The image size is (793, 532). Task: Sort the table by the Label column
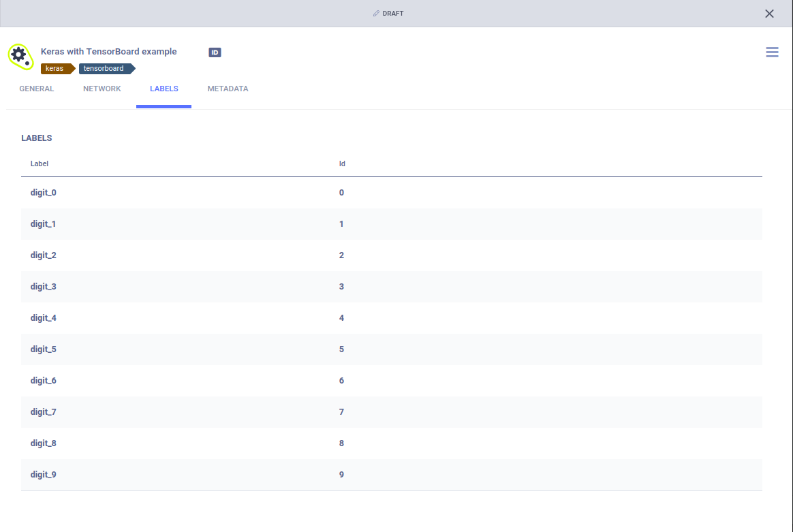click(39, 163)
